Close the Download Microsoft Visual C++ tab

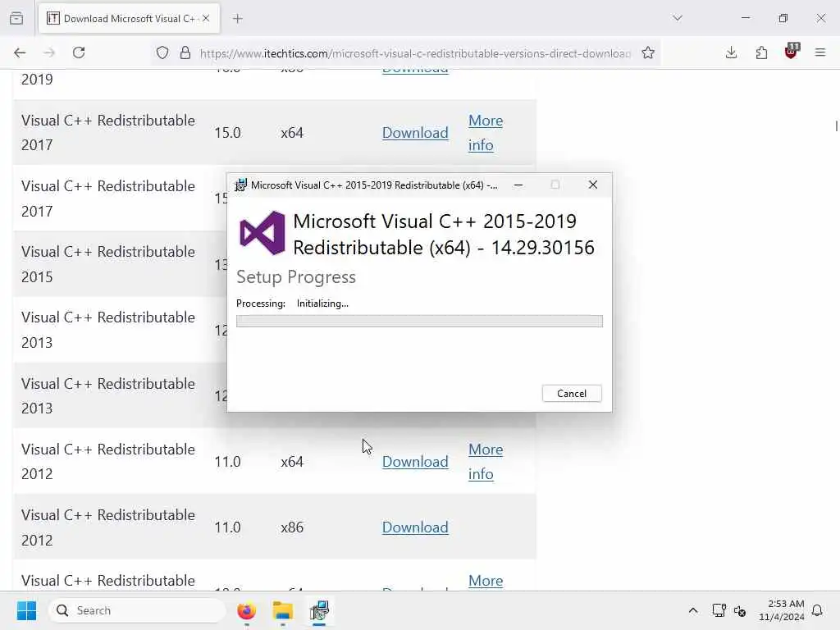[206, 18]
